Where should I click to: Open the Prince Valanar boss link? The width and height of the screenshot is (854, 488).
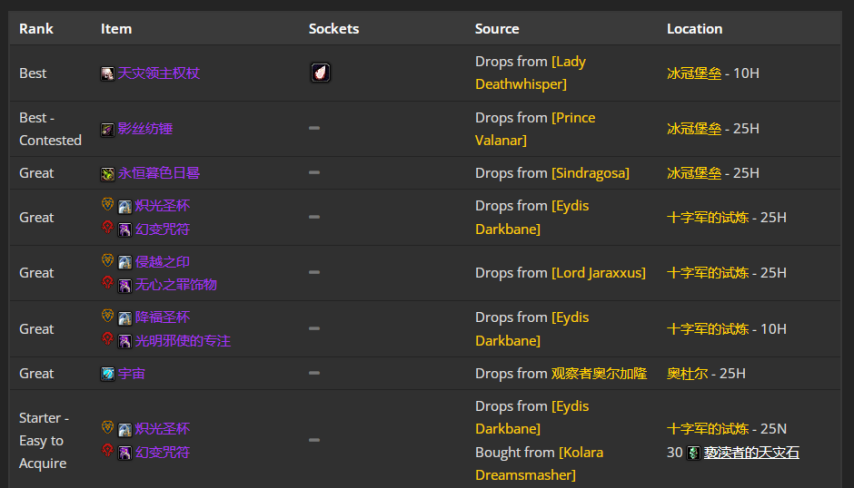[534, 129]
